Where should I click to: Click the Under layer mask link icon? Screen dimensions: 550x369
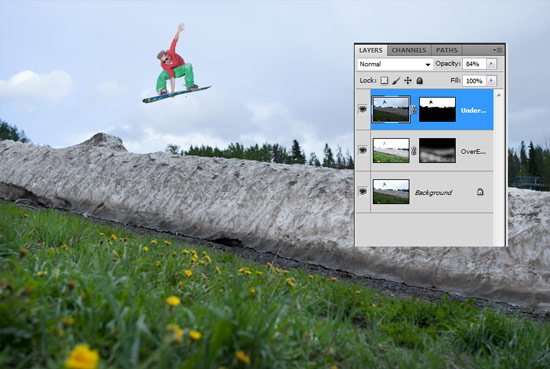pos(414,109)
